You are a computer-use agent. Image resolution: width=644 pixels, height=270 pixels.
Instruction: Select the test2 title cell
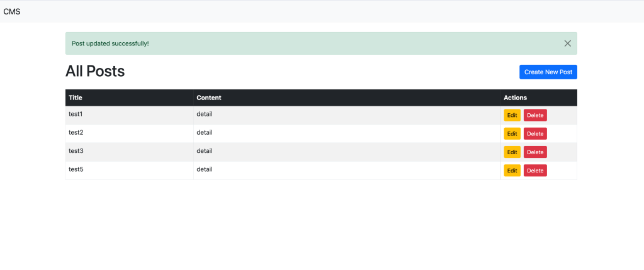click(x=76, y=133)
